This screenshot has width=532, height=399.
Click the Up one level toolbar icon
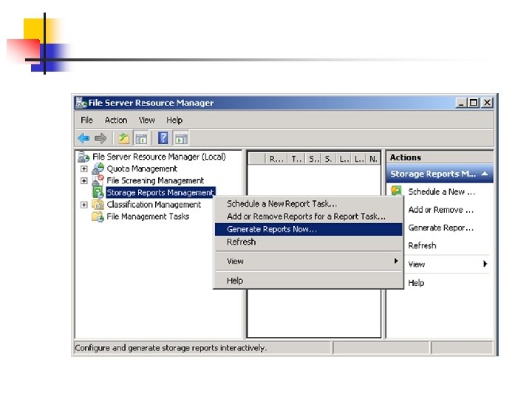tap(124, 138)
